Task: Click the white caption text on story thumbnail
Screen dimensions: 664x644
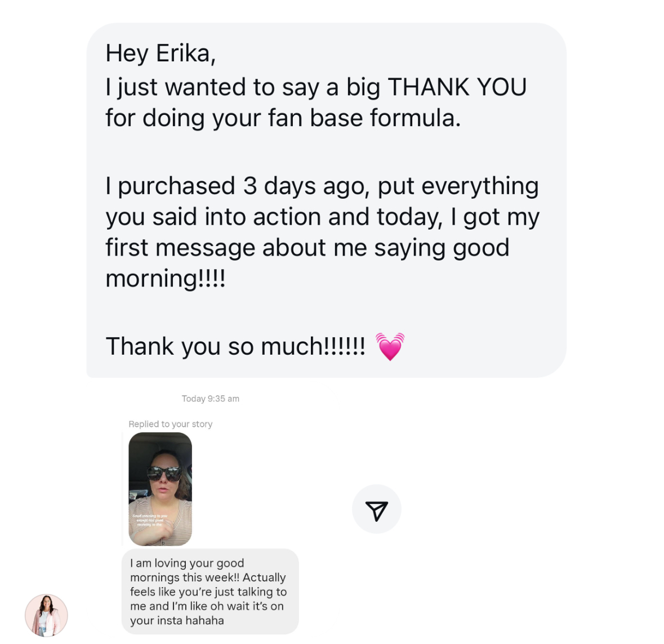Action: (150, 520)
